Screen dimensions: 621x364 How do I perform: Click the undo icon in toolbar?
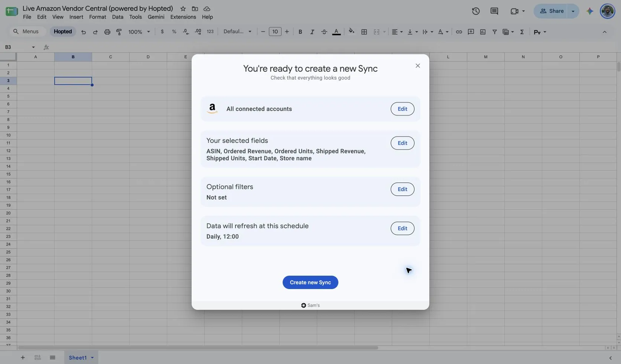(84, 32)
